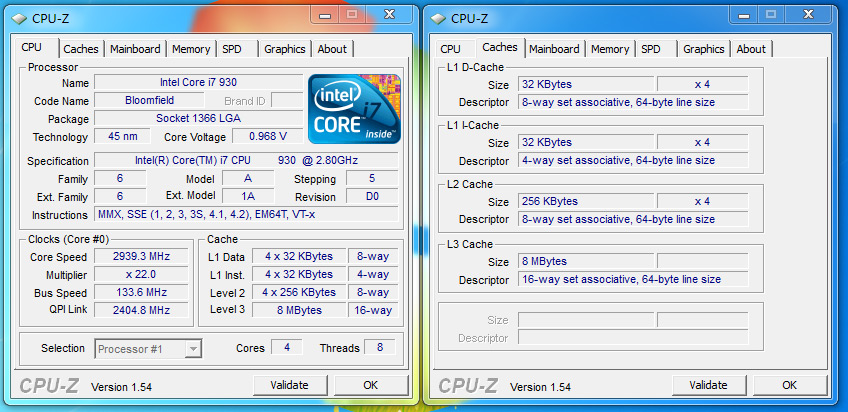Viewport: 848px width, 412px height.
Task: Click the QPI Link value 2404.8 MHz
Action: [x=142, y=310]
